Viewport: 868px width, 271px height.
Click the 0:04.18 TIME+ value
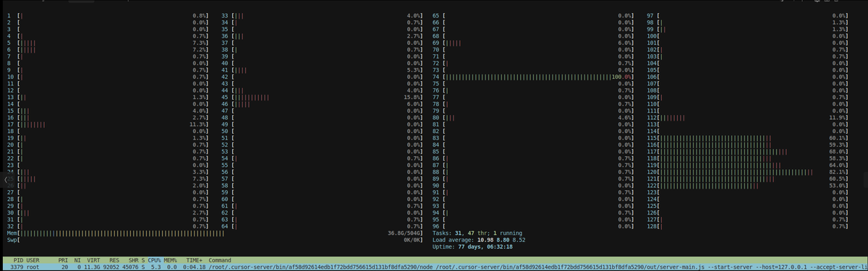[195, 267]
